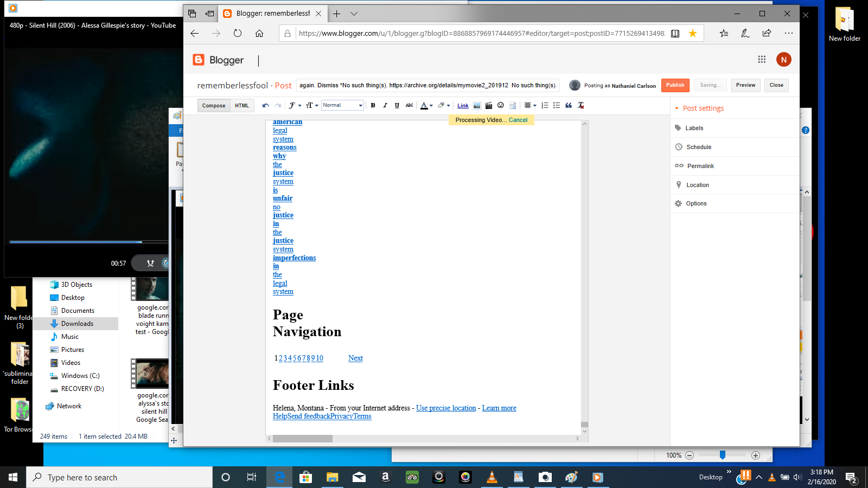868x488 pixels.
Task: Select Windows (C:) drive in File Explorer
Action: tap(80, 376)
